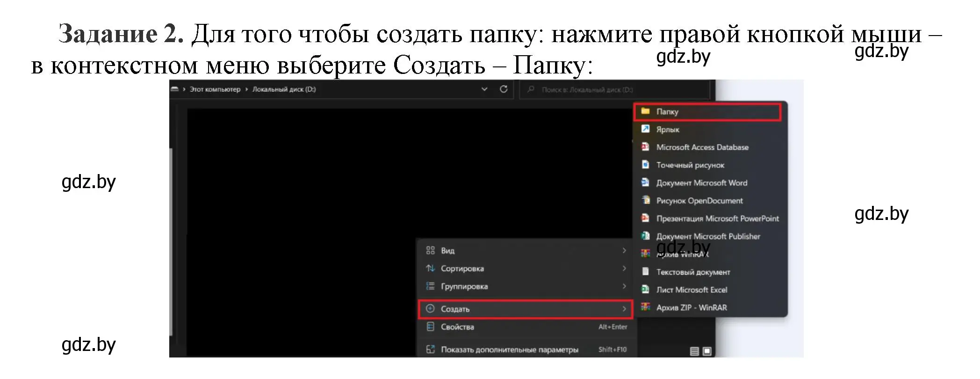This screenshot has width=980, height=379.
Task: Open Свойства from context menu
Action: pos(525,327)
